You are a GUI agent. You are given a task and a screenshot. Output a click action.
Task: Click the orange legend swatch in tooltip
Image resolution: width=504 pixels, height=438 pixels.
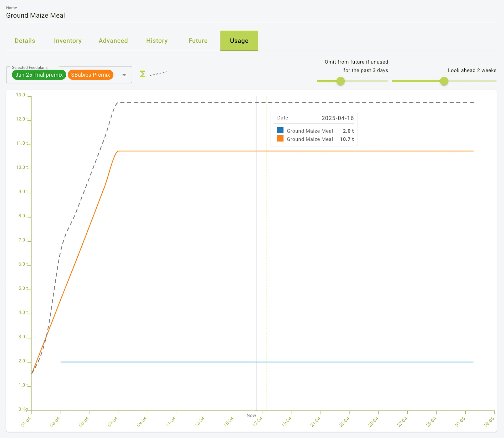coord(280,139)
